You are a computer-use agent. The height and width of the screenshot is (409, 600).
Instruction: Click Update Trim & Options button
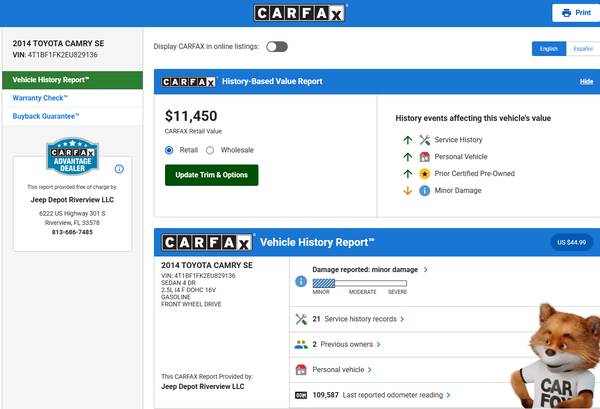pos(211,175)
